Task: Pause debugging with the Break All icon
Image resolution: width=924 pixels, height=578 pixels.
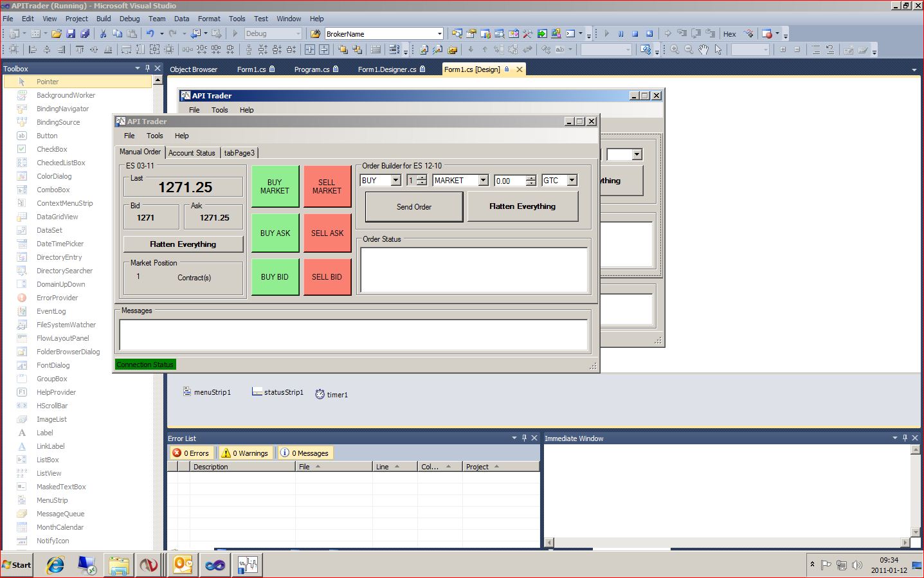Action: coord(621,33)
